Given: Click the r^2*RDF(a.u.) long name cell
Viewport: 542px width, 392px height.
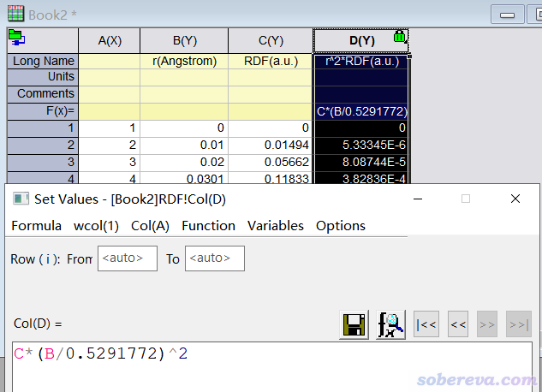Looking at the screenshot, I should coord(361,61).
